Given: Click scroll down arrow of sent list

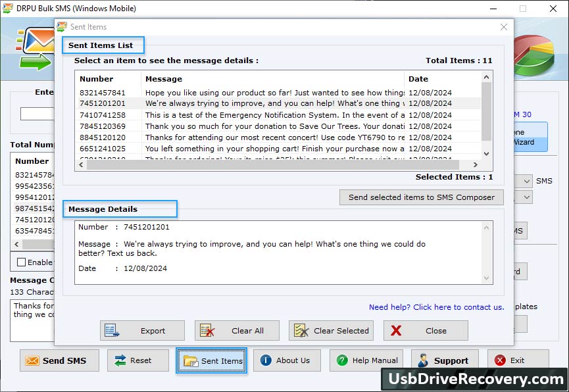Looking at the screenshot, I should pyautogui.click(x=486, y=153).
